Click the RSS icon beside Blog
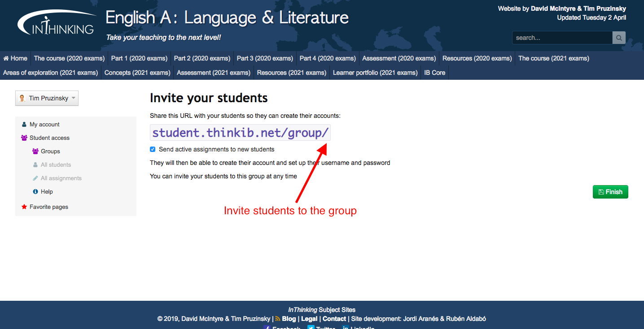Image resolution: width=644 pixels, height=329 pixels. [x=278, y=319]
